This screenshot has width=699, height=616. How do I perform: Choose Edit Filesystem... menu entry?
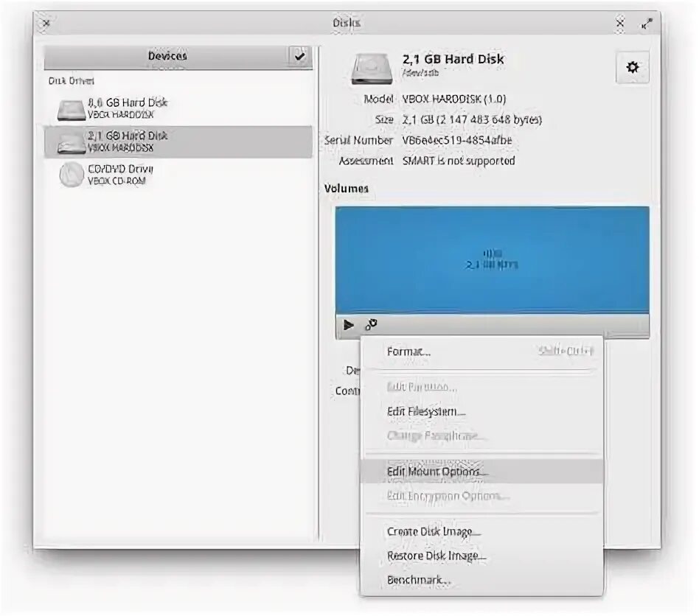pos(481,412)
